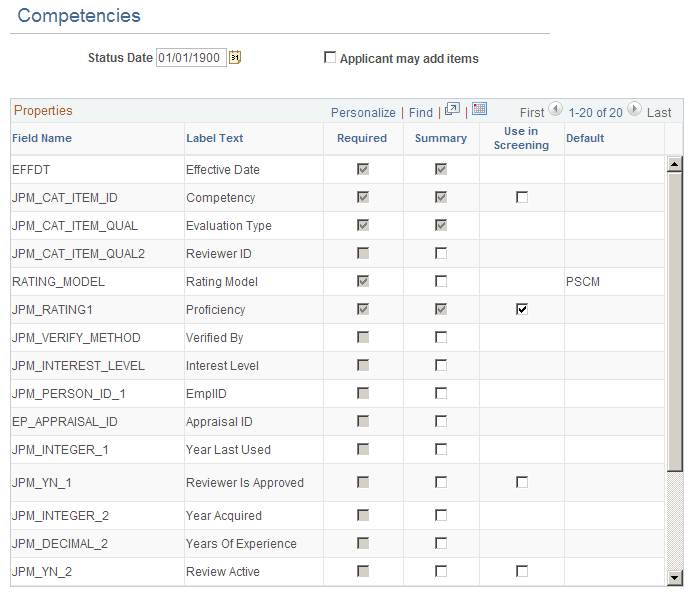The width and height of the screenshot is (696, 594).
Task: Click the Find link
Action: coord(421,113)
